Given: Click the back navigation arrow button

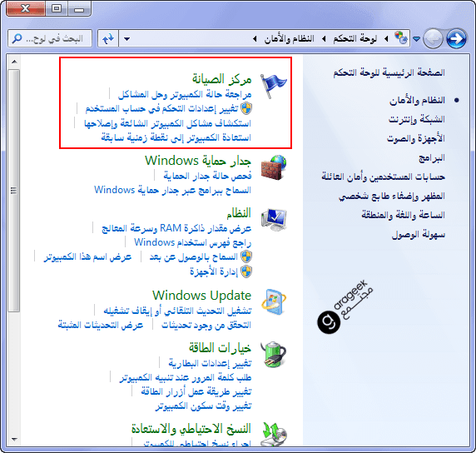Looking at the screenshot, I should coord(433,39).
